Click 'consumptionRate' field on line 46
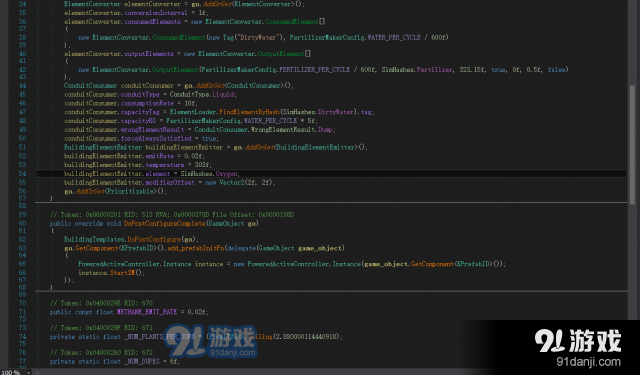 point(147,103)
